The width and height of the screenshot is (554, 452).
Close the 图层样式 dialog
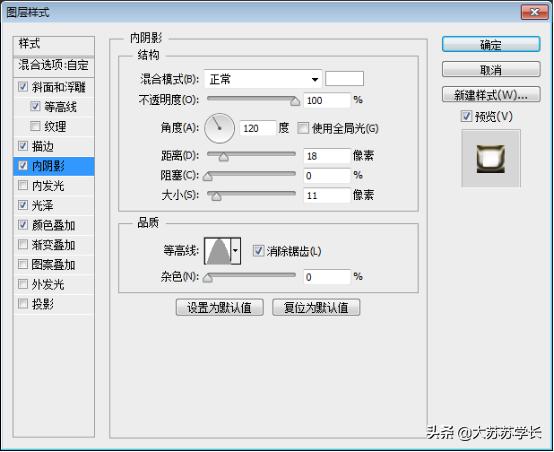(535, 12)
